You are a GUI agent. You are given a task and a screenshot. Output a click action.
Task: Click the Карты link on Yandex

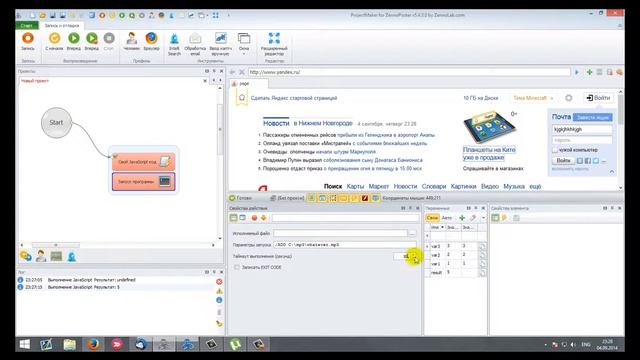pyautogui.click(x=355, y=186)
